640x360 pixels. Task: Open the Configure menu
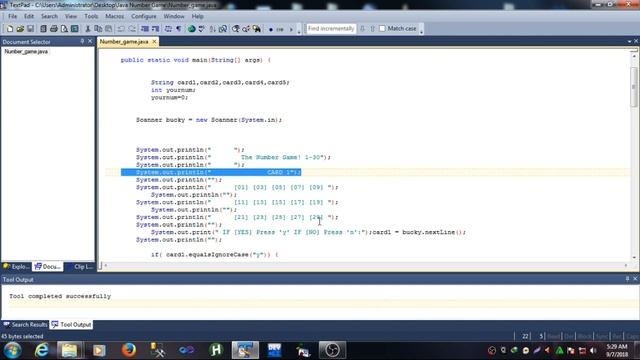pyautogui.click(x=144, y=16)
